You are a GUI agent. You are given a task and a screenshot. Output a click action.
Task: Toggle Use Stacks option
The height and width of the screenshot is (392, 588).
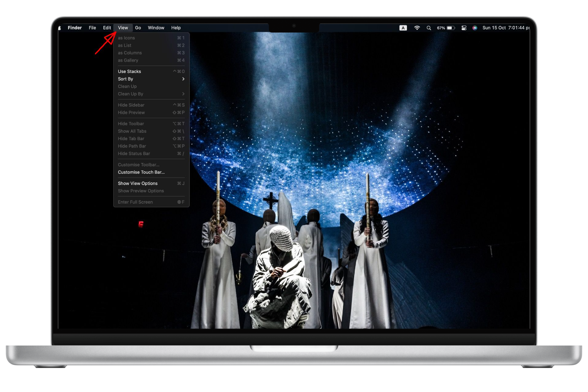click(x=130, y=71)
